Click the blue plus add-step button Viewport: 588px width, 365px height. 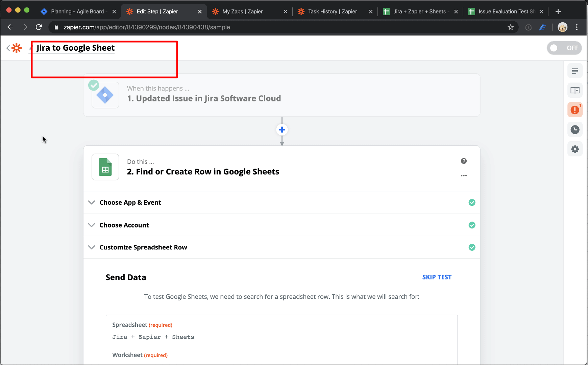click(x=282, y=130)
